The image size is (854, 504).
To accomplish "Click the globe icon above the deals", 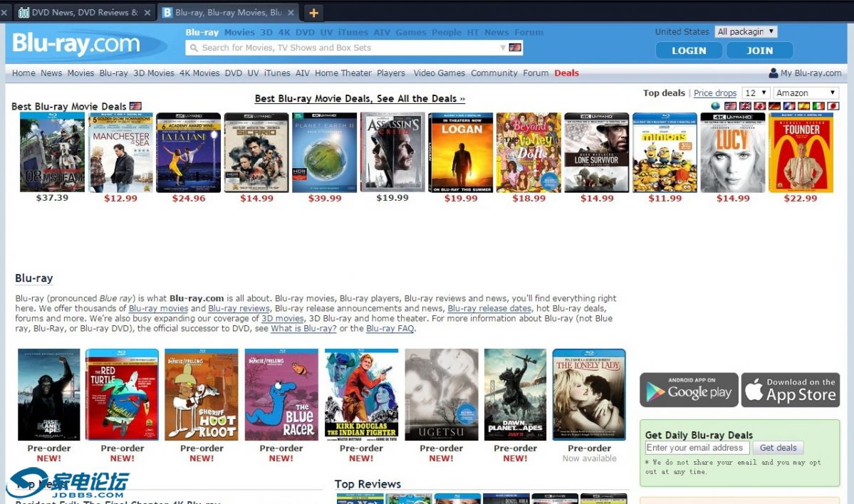I will click(716, 106).
